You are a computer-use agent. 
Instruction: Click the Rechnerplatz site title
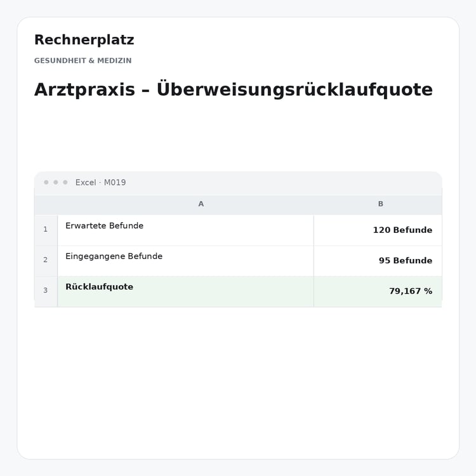click(84, 40)
